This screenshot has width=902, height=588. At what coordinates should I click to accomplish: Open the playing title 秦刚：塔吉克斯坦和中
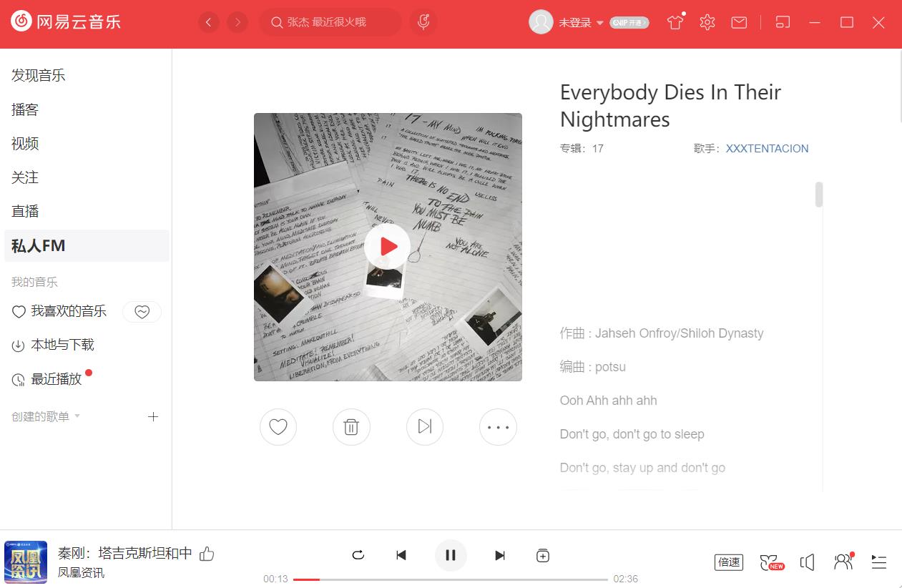point(125,553)
